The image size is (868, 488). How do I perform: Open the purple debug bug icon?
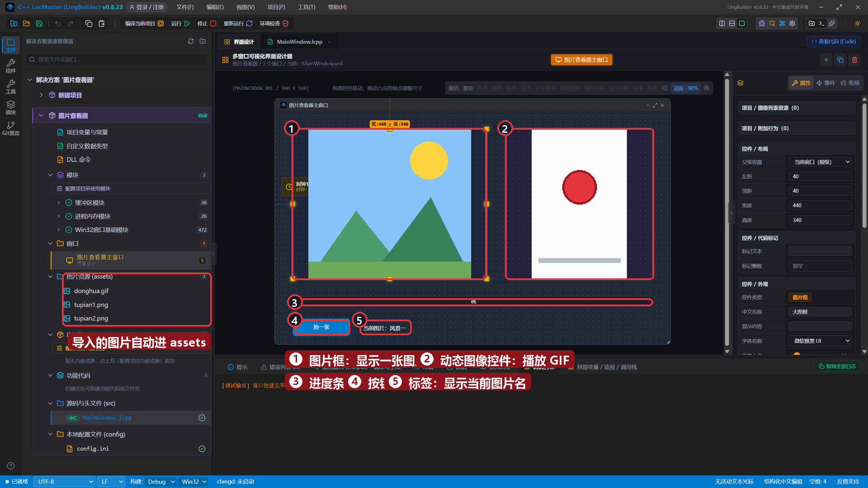(x=762, y=23)
